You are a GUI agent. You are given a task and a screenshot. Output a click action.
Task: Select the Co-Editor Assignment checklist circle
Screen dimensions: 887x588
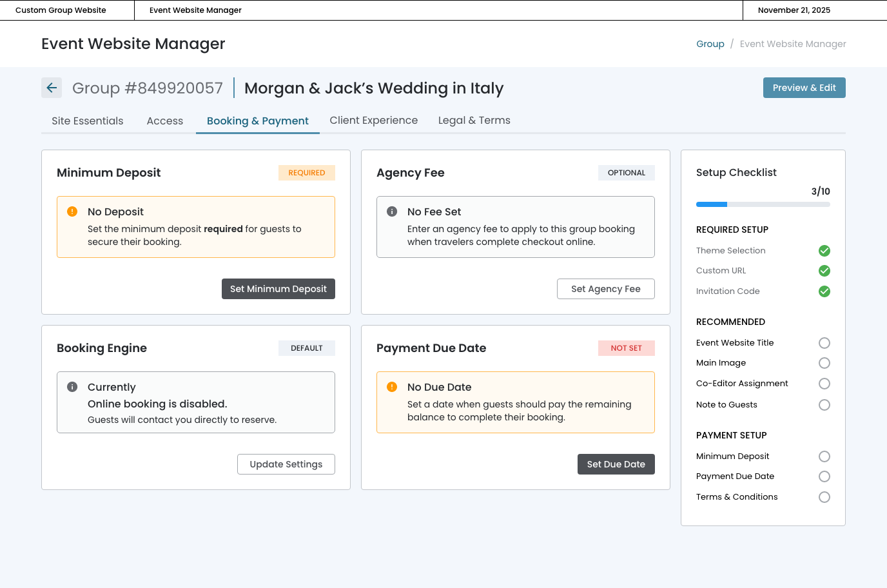tap(824, 384)
